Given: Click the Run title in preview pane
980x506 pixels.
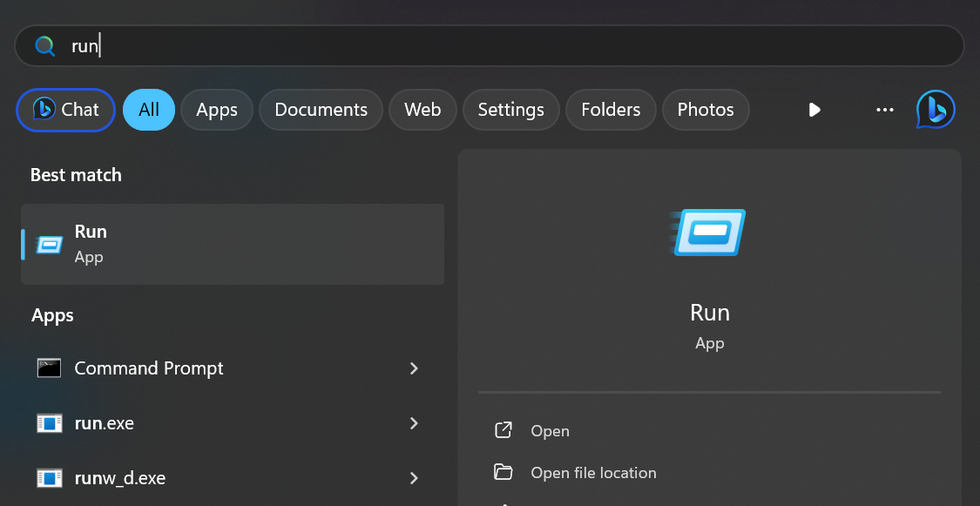Looking at the screenshot, I should tap(709, 313).
